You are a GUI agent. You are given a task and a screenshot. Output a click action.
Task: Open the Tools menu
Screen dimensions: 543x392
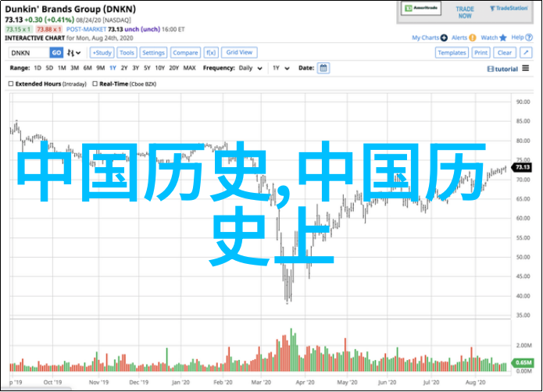click(127, 53)
